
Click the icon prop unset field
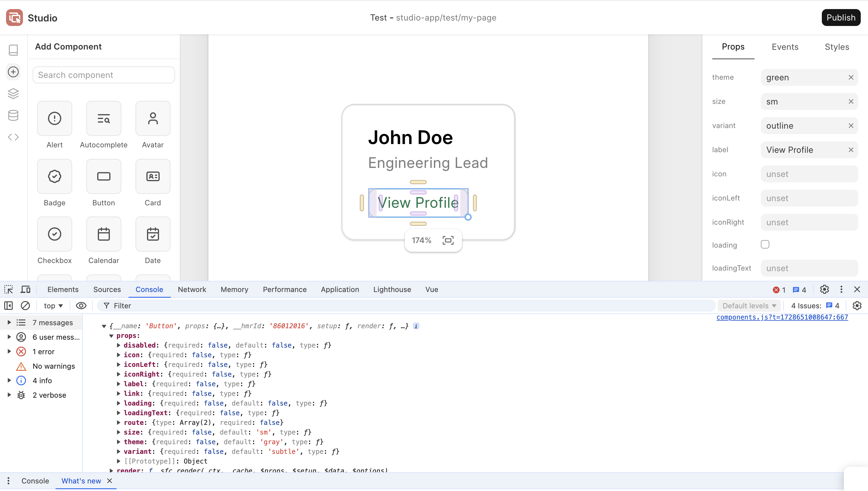click(x=809, y=174)
